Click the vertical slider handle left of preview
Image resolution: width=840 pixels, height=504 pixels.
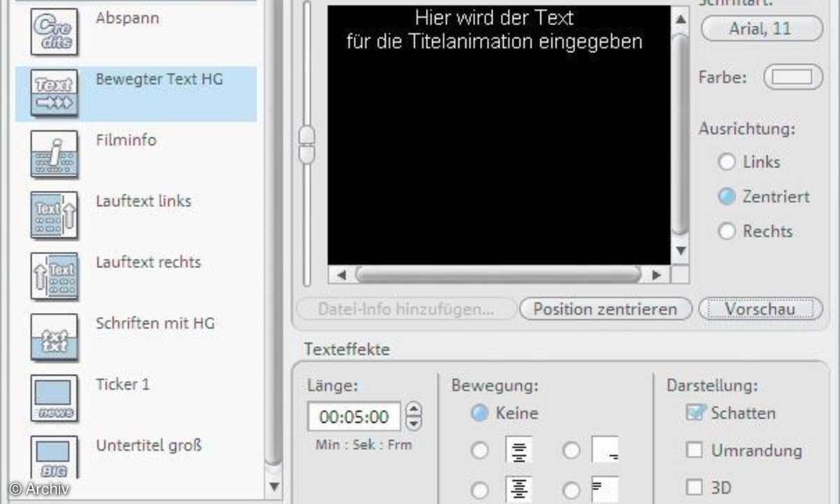click(x=306, y=144)
